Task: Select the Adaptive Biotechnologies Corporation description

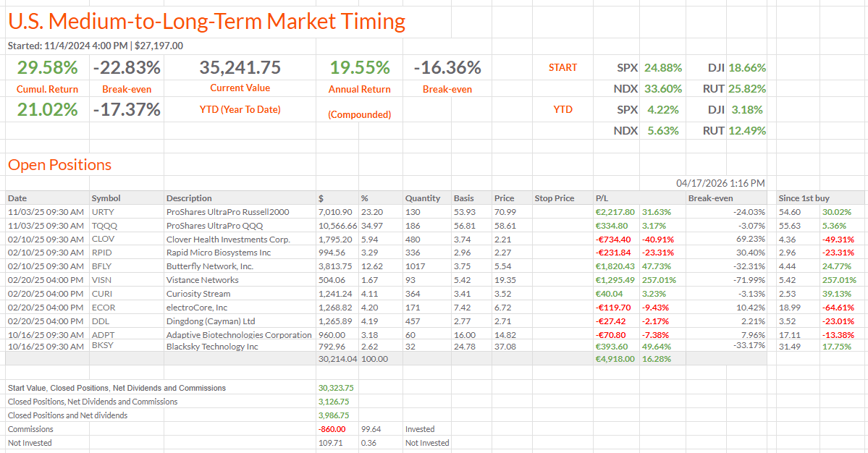Action: (239, 334)
